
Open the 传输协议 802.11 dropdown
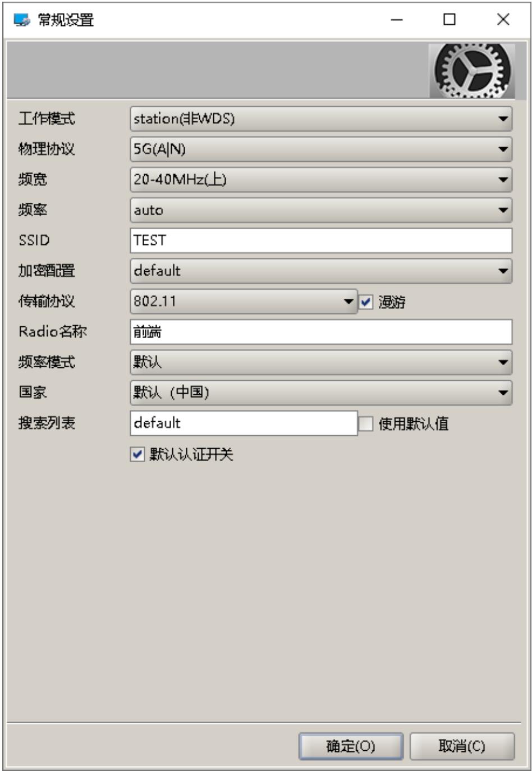click(244, 301)
